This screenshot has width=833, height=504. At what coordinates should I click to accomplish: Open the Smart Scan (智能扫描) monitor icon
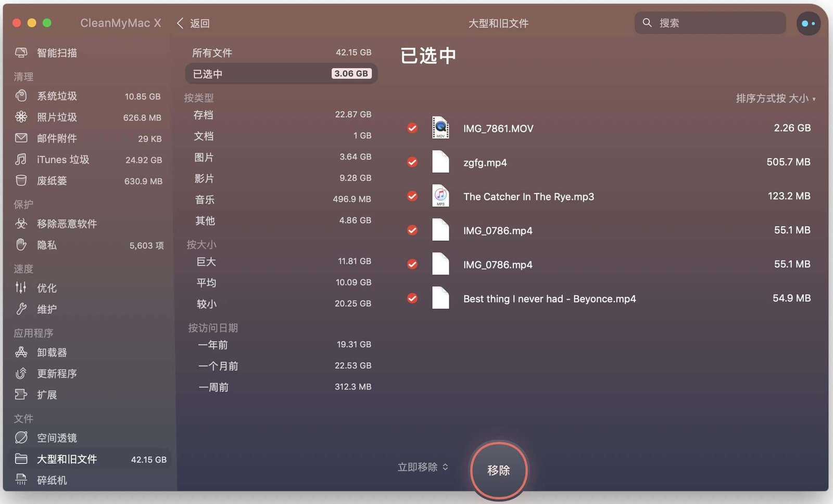21,53
